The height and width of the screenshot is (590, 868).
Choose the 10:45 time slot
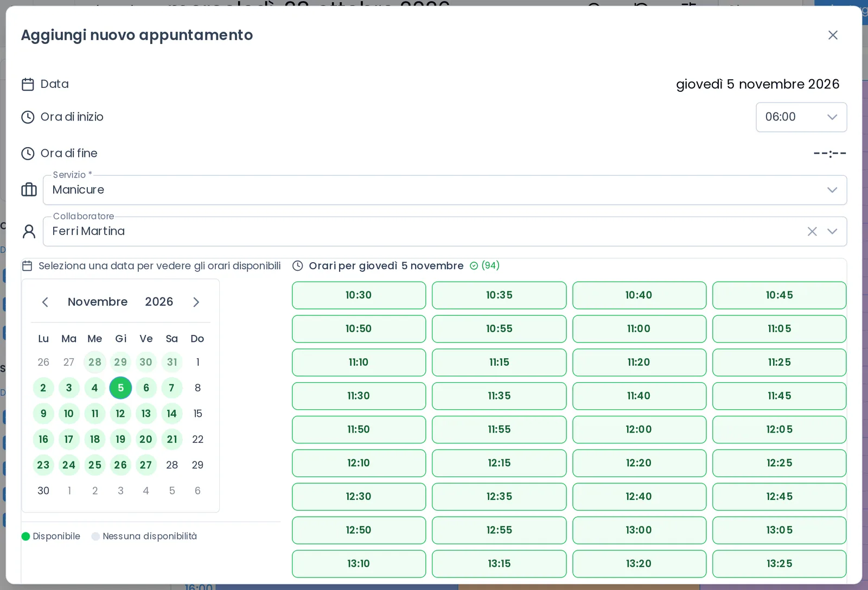pyautogui.click(x=779, y=295)
